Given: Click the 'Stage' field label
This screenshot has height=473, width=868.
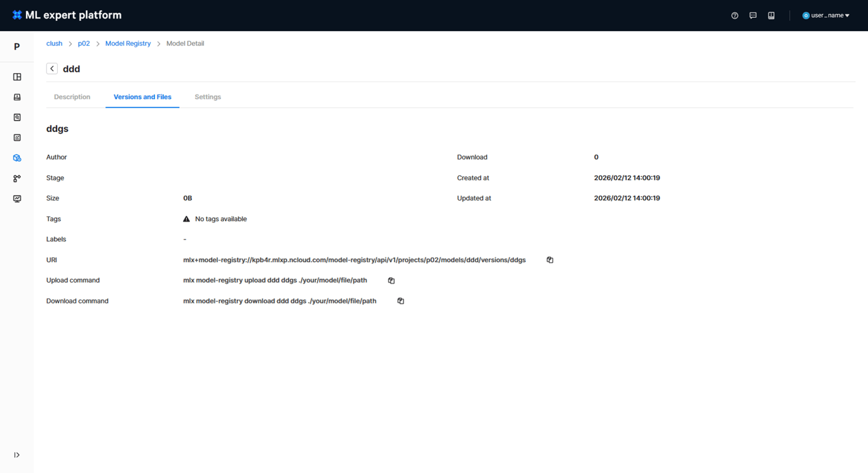Looking at the screenshot, I should pos(55,178).
